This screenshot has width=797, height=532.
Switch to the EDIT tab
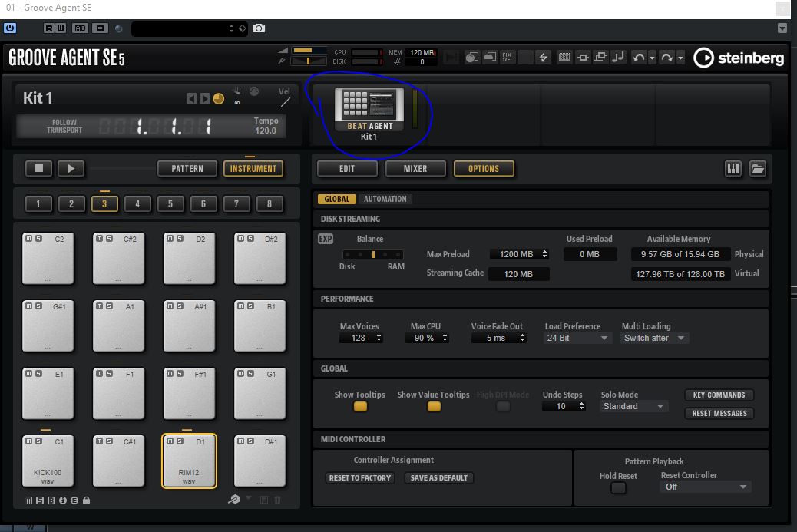347,169
